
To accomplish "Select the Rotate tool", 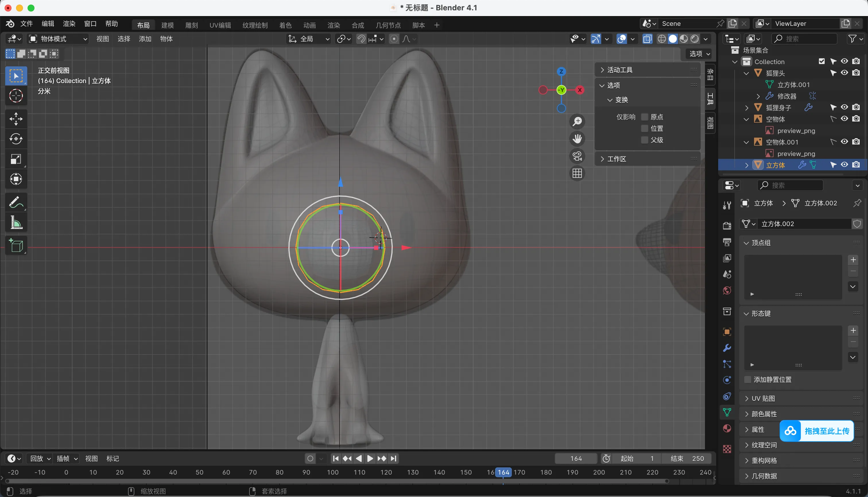I will 16,139.
